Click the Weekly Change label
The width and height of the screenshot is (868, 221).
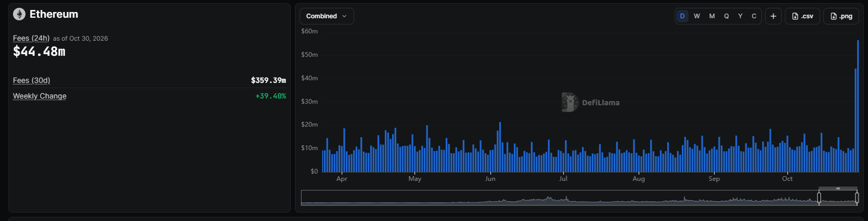[40, 96]
